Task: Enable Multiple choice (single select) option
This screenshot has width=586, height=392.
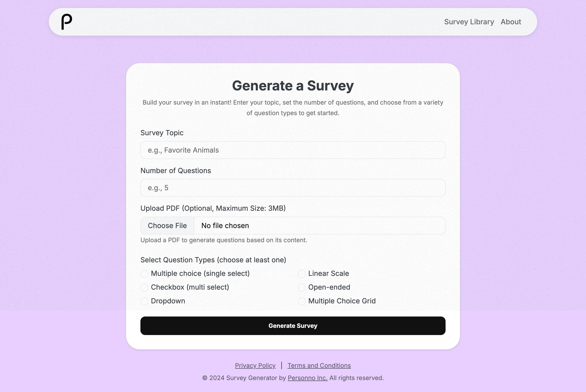Action: [x=144, y=274]
